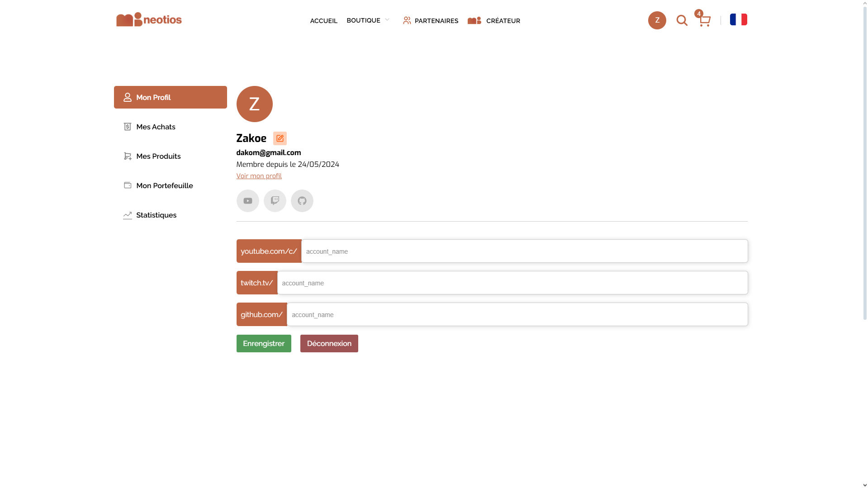Click the edit username pencil icon
Image resolution: width=868 pixels, height=488 pixels.
[x=280, y=138]
